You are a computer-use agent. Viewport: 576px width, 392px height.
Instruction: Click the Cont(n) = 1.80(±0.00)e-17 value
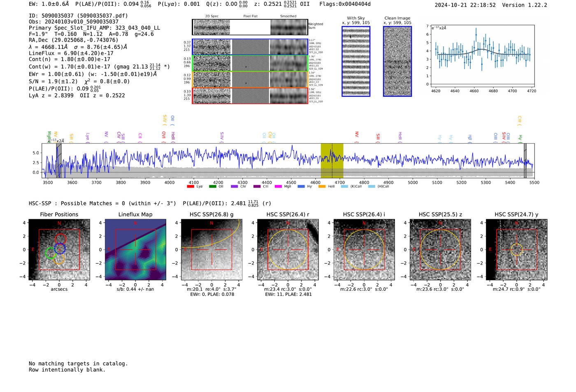click(x=70, y=59)
